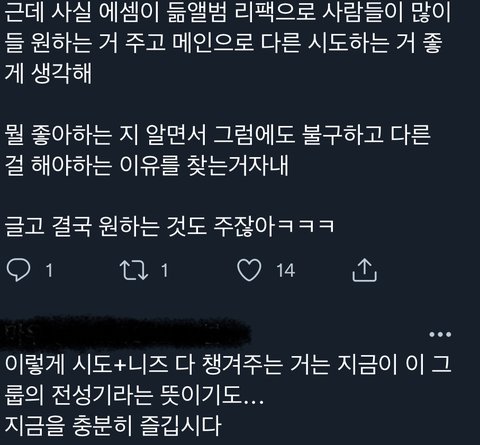480x445 pixels.
Task: Click the empty gap between the two tweets
Action: pos(240,302)
